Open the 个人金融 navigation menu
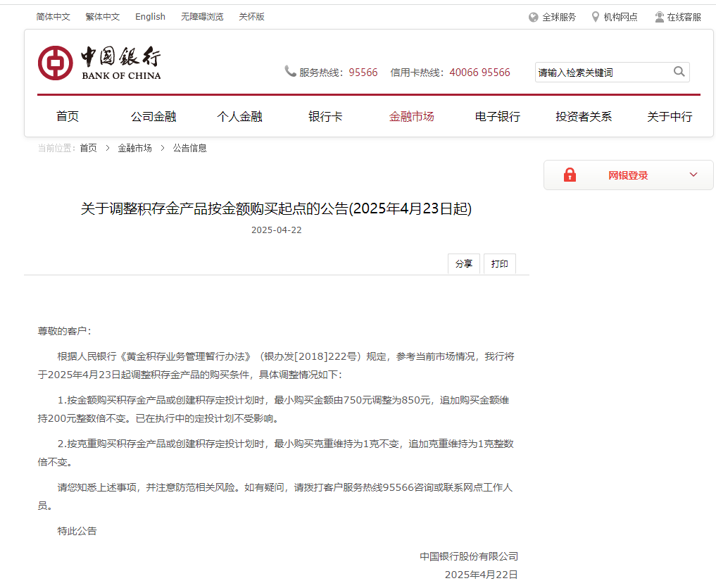 [239, 116]
